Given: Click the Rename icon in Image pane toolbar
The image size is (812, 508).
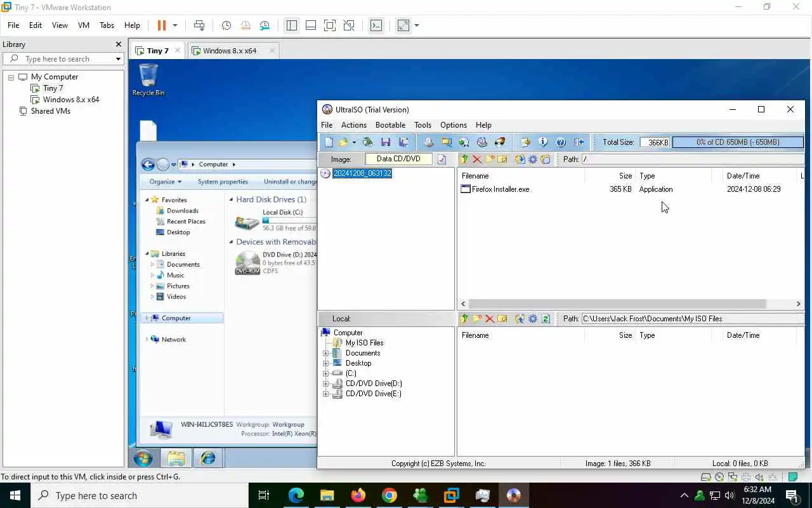Looking at the screenshot, I should tap(502, 159).
